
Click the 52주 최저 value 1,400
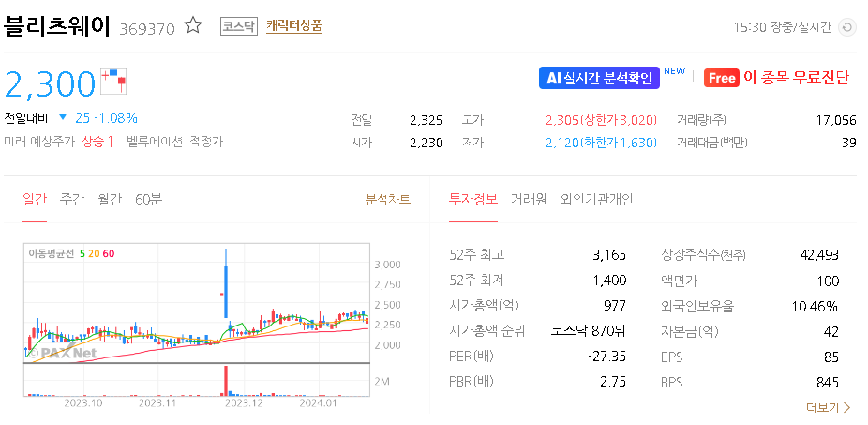(x=609, y=281)
